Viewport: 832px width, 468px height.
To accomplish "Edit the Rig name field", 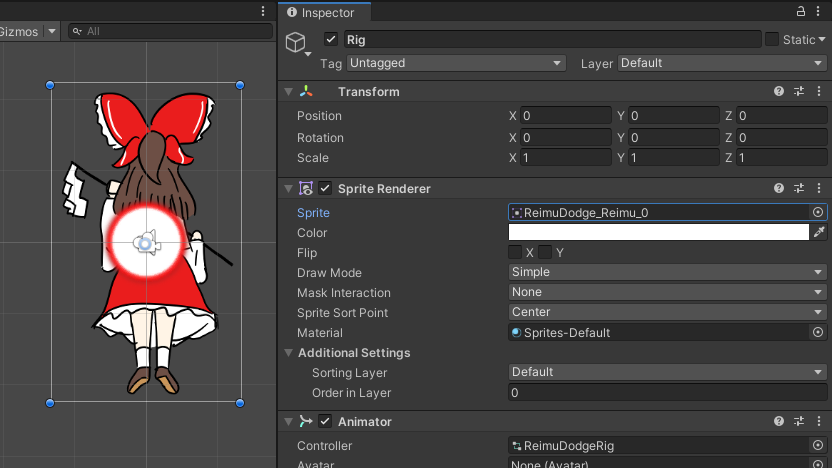I will pos(552,40).
